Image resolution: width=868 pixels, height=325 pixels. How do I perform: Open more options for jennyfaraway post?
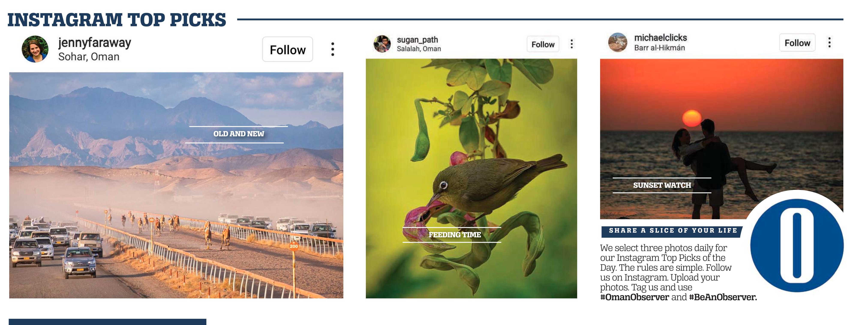click(333, 49)
